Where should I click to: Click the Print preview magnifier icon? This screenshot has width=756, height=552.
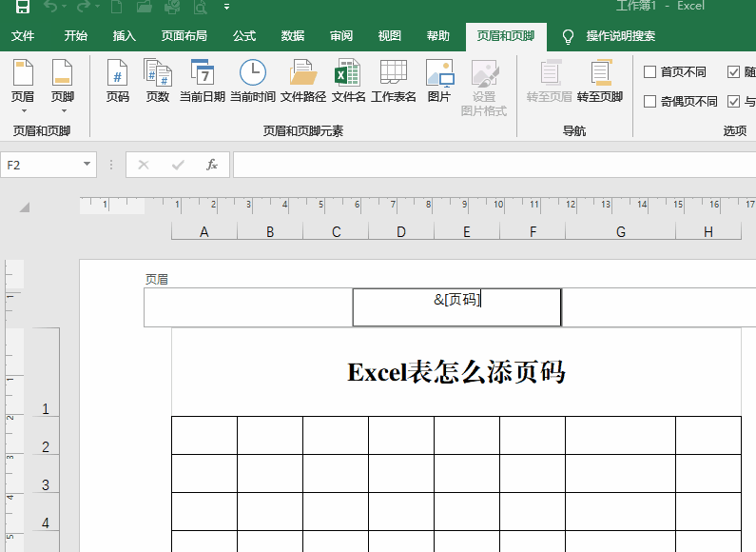coord(200,7)
